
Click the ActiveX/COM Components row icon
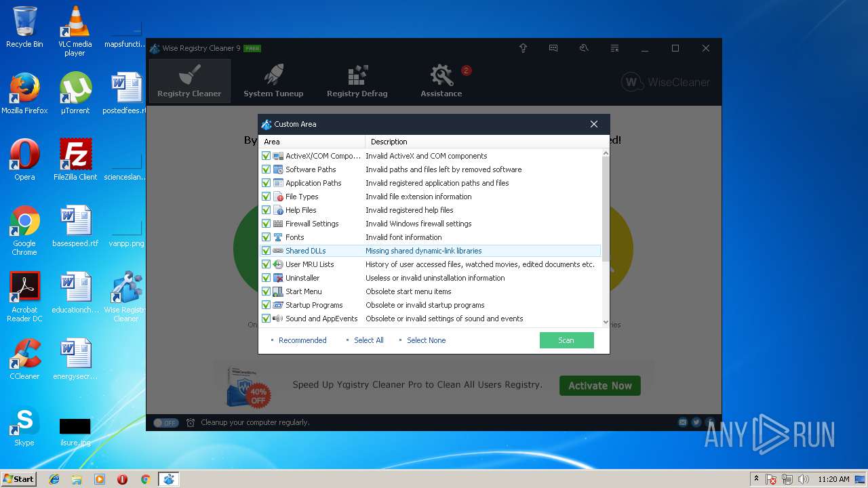coord(278,156)
